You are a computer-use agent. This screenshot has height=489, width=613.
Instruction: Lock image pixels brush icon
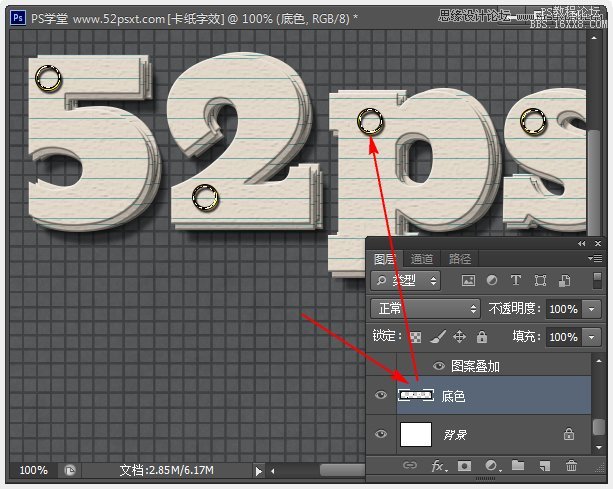[438, 337]
